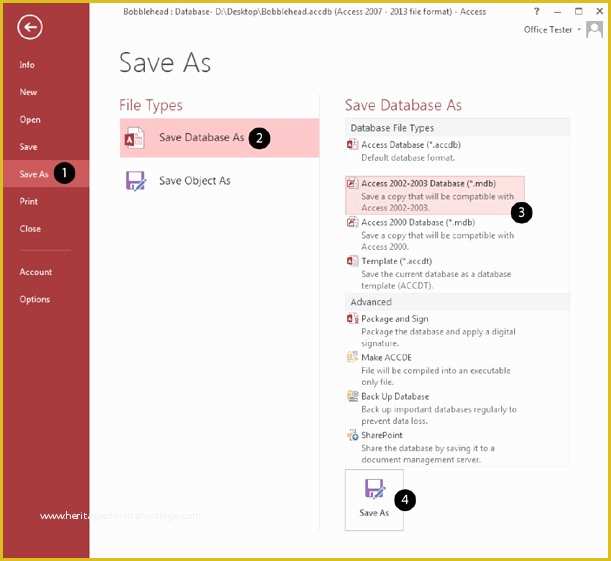
Task: Open the Info page
Action: tap(27, 65)
